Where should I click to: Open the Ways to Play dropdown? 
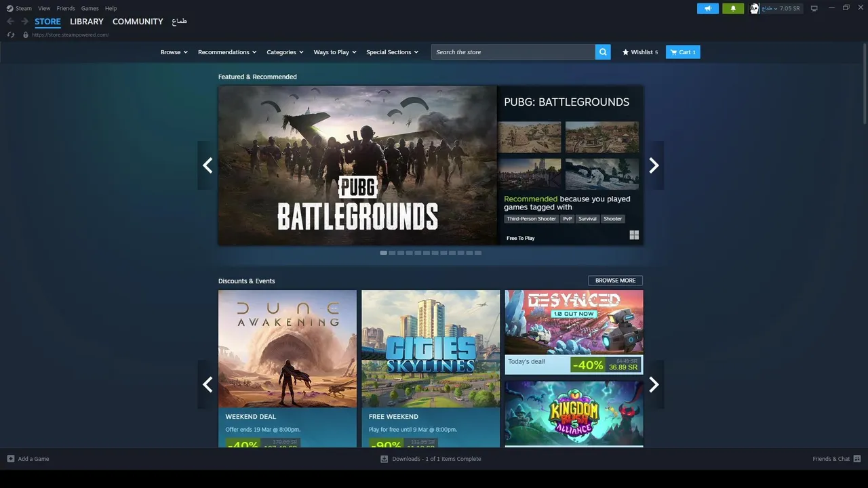click(335, 52)
